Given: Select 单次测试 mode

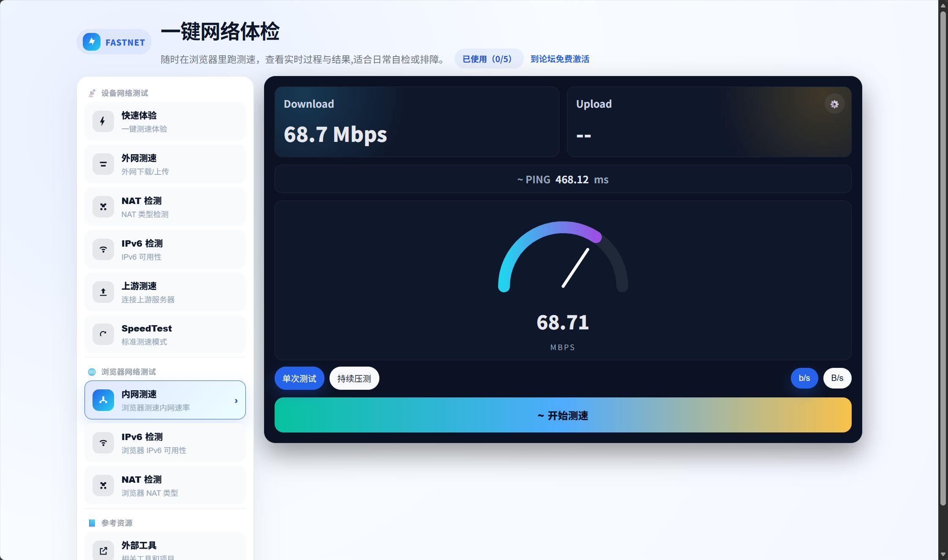Looking at the screenshot, I should point(299,378).
